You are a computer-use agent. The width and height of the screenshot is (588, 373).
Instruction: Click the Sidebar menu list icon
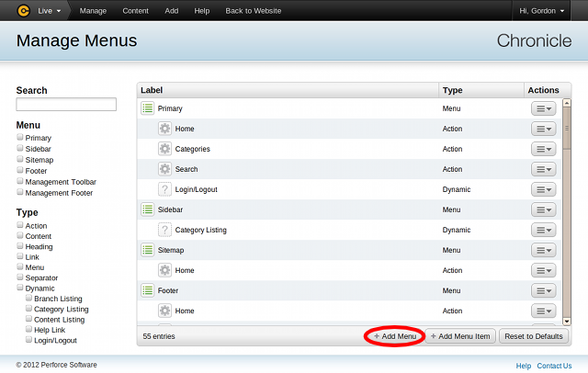point(147,209)
